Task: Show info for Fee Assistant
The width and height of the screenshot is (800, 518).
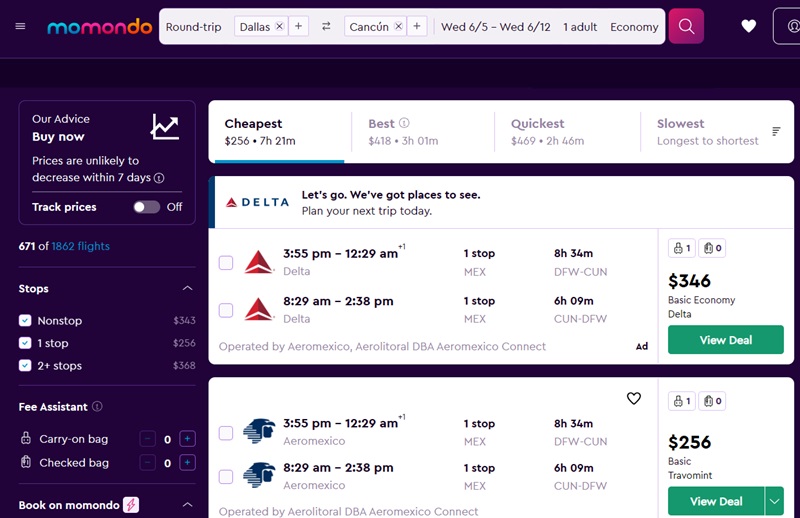Action: point(97,407)
